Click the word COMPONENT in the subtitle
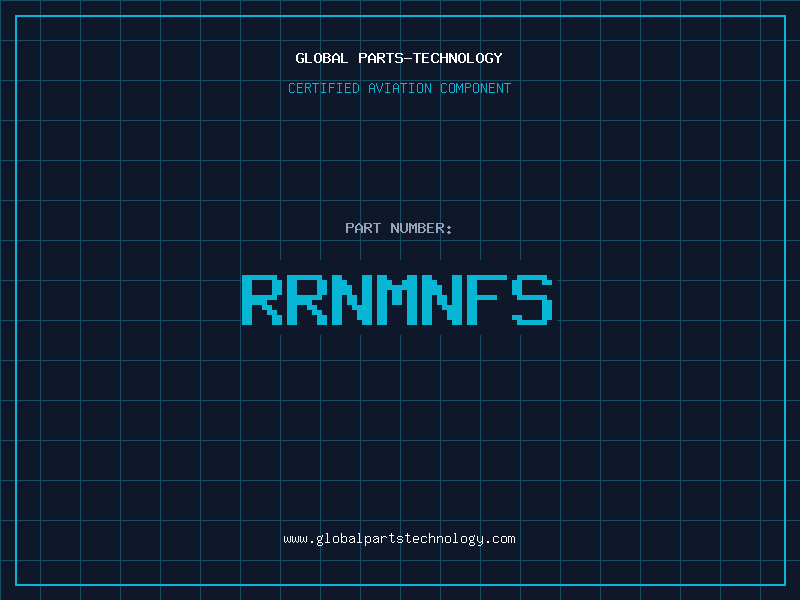 pos(476,88)
